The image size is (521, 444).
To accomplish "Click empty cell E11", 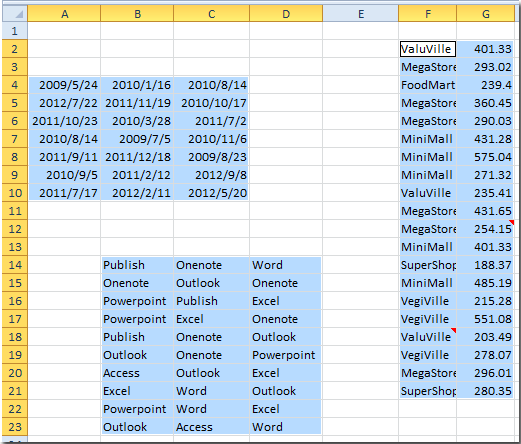I will pos(361,211).
